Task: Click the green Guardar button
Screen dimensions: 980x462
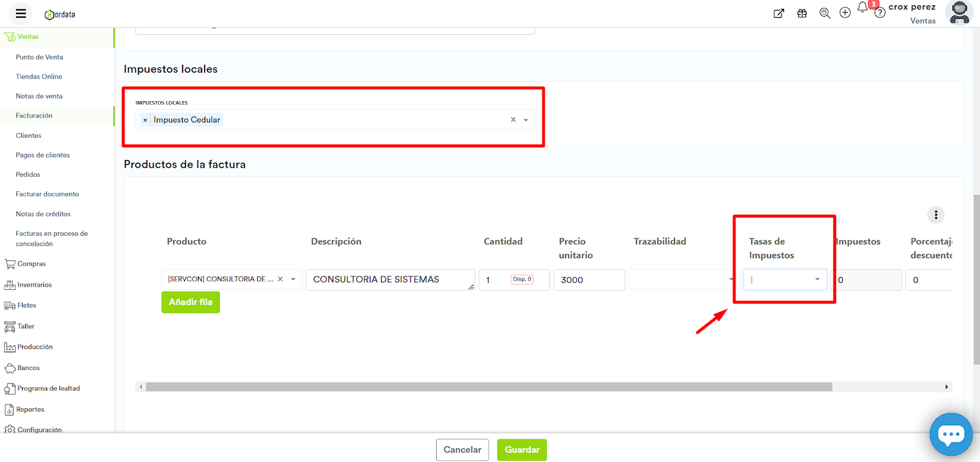Action: pos(522,450)
